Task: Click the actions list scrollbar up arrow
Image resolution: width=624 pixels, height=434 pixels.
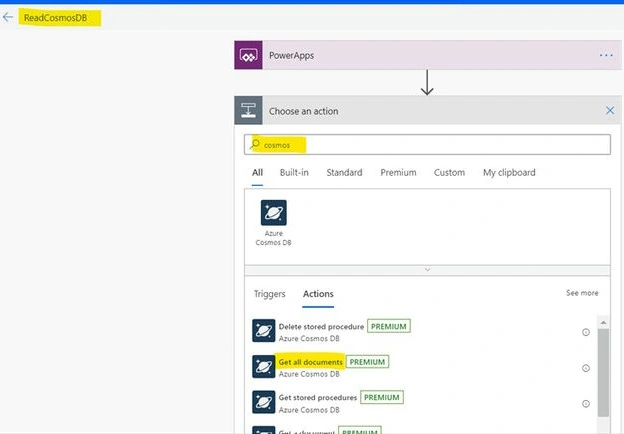Action: [x=603, y=323]
